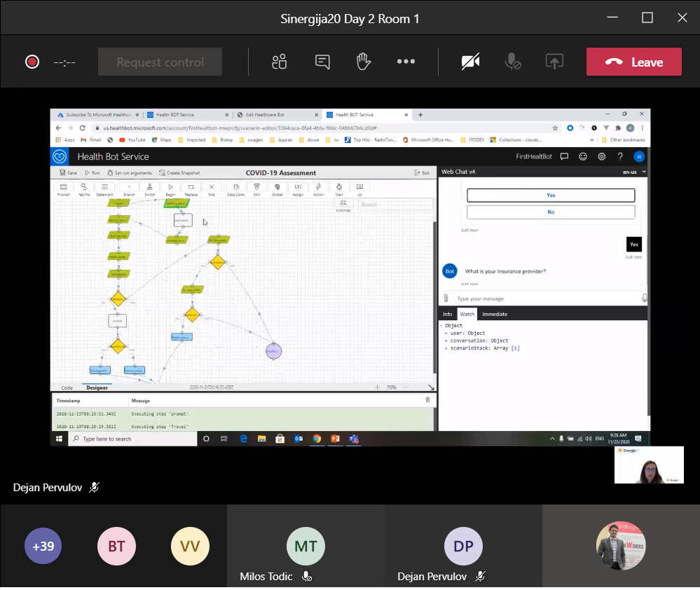Click the Sinergija20 Day 2 Room 1 title
Screen dimensions: 700x590
(350, 19)
